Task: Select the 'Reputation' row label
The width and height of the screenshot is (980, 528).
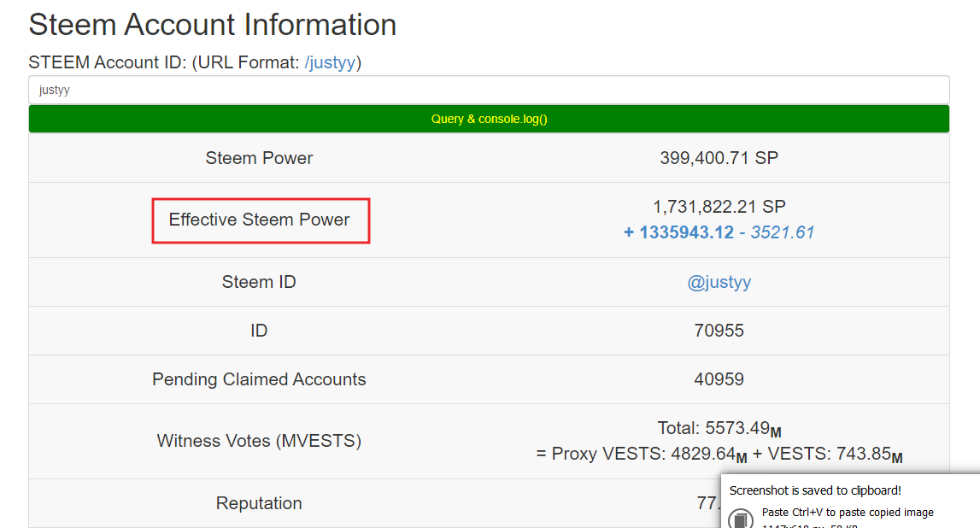Action: point(259,503)
